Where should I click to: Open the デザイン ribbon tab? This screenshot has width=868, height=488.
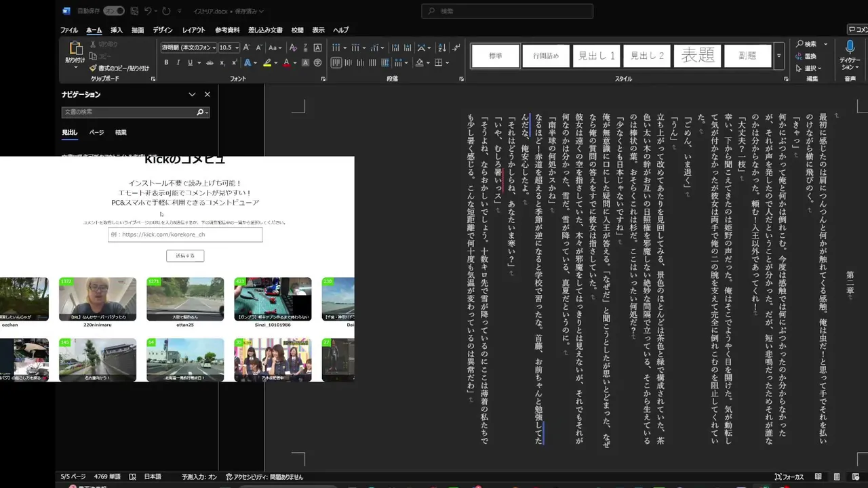point(163,30)
